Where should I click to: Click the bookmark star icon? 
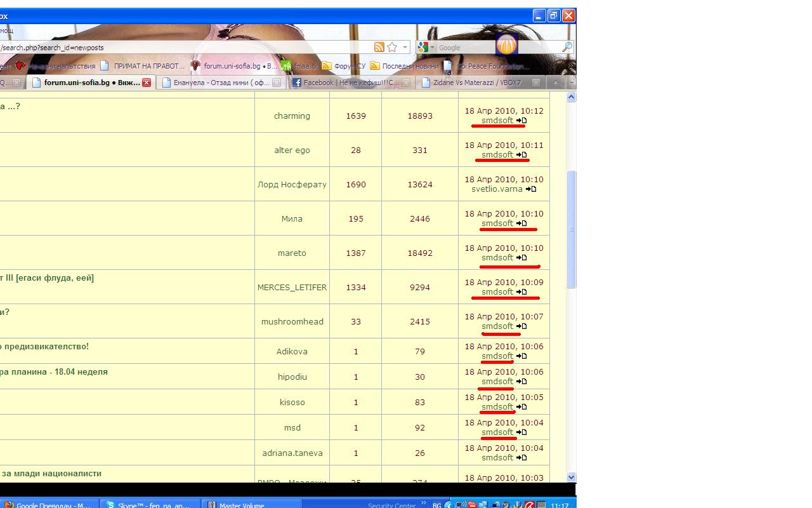(x=392, y=47)
